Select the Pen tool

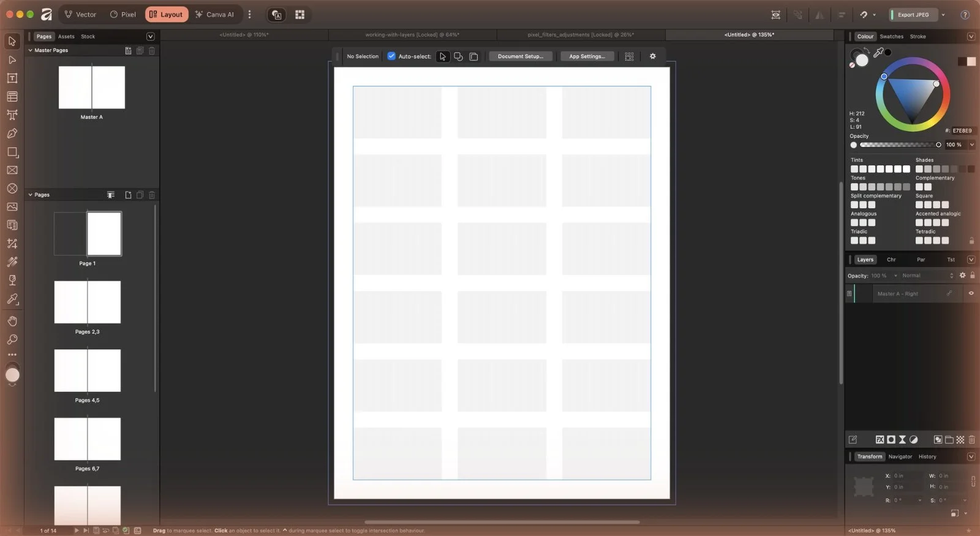pyautogui.click(x=12, y=134)
